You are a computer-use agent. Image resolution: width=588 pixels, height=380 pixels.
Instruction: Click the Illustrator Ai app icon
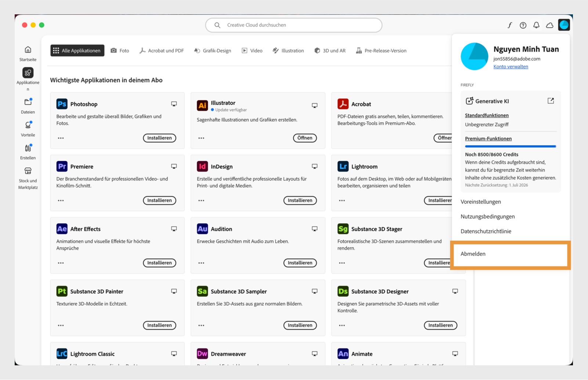coord(202,105)
